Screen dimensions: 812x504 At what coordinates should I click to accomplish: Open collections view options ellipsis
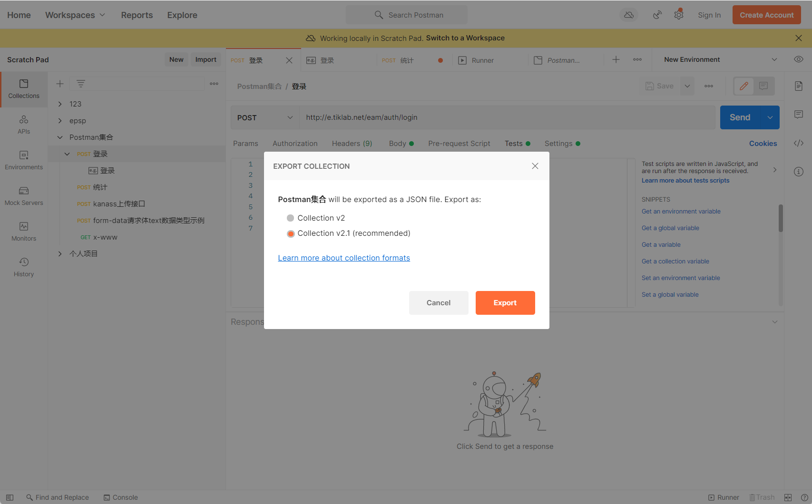click(214, 84)
